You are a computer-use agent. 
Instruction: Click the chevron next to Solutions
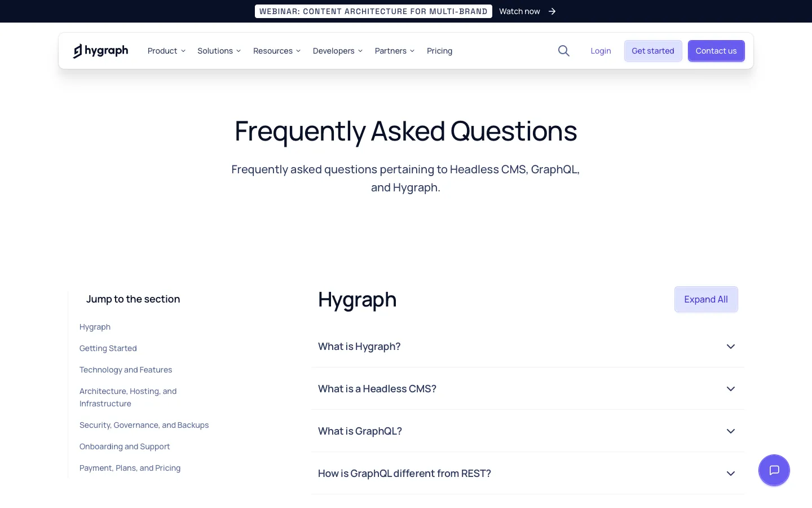[x=239, y=51]
